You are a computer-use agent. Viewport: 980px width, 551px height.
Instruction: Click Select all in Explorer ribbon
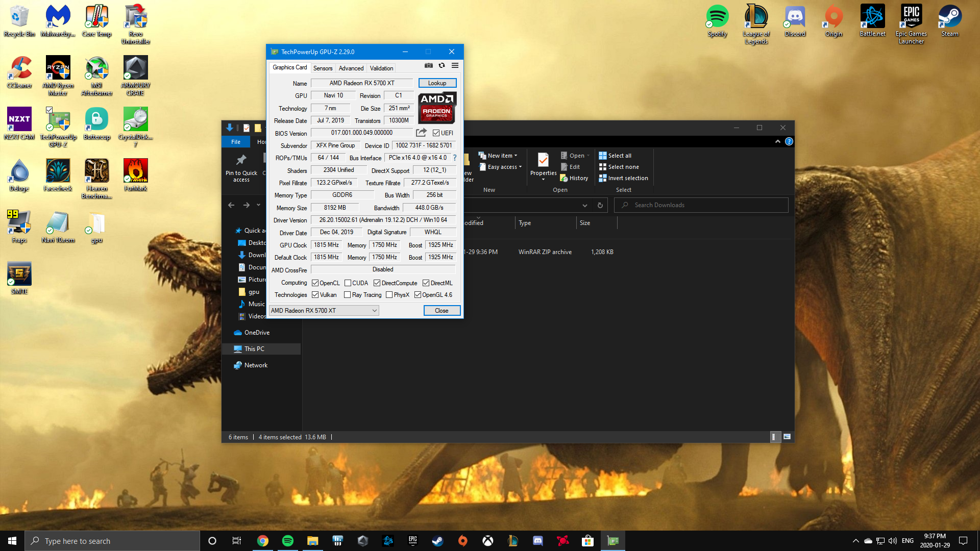click(615, 156)
